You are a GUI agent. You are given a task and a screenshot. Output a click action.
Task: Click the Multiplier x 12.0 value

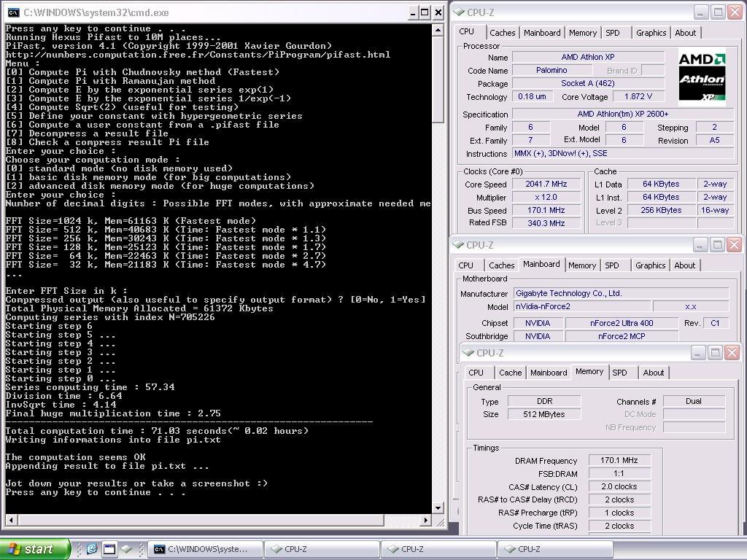[x=546, y=197]
